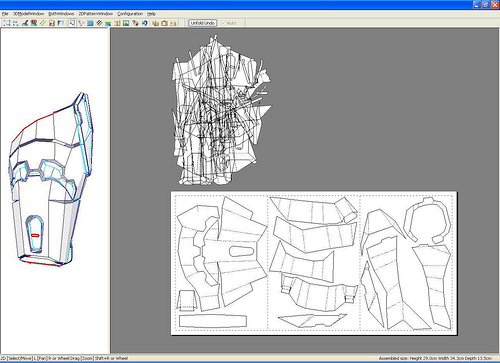Click the Unfold Undo button
This screenshot has width=500, height=363.
click(203, 23)
